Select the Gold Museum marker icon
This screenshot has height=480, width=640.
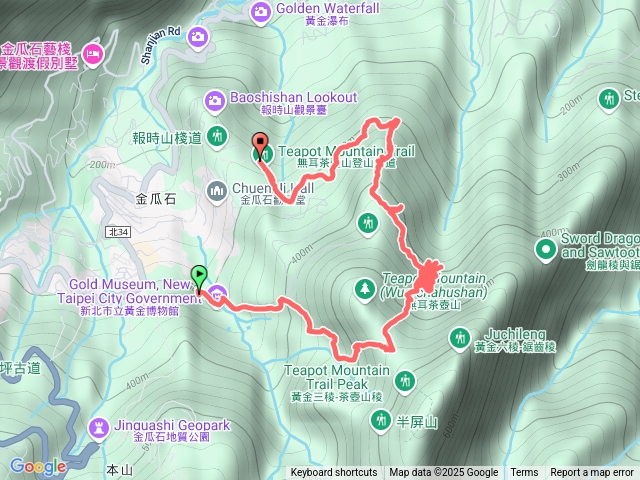[217, 295]
